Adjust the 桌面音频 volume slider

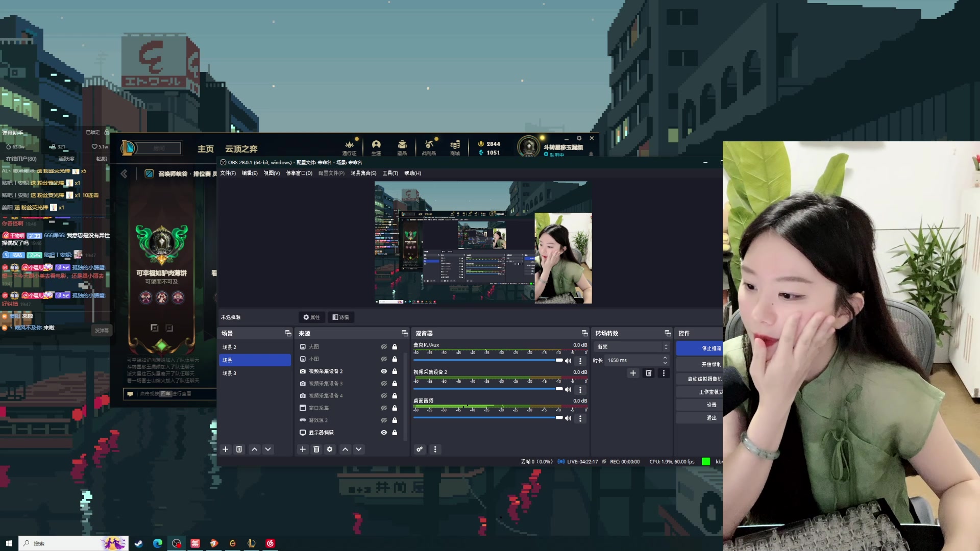point(488,418)
